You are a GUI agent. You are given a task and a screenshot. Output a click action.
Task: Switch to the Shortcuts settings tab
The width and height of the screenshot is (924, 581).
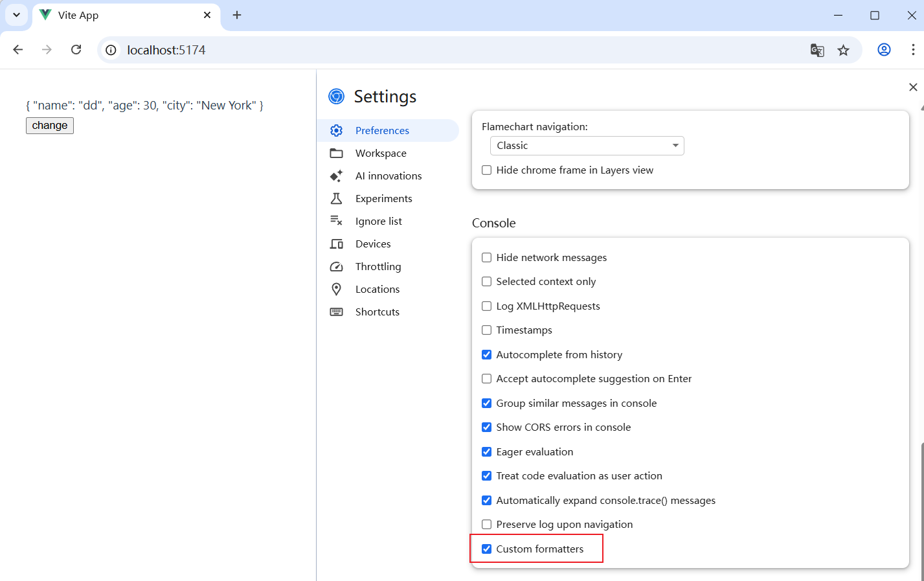point(377,312)
